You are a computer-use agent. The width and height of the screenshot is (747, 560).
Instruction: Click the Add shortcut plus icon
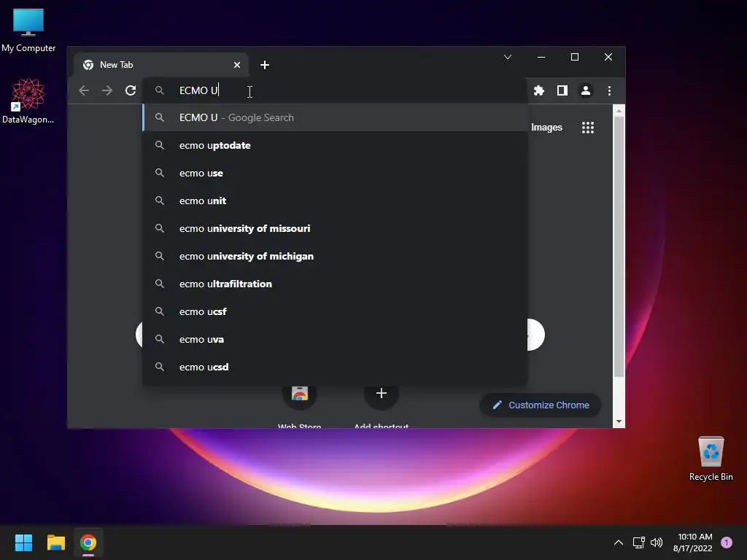(381, 393)
